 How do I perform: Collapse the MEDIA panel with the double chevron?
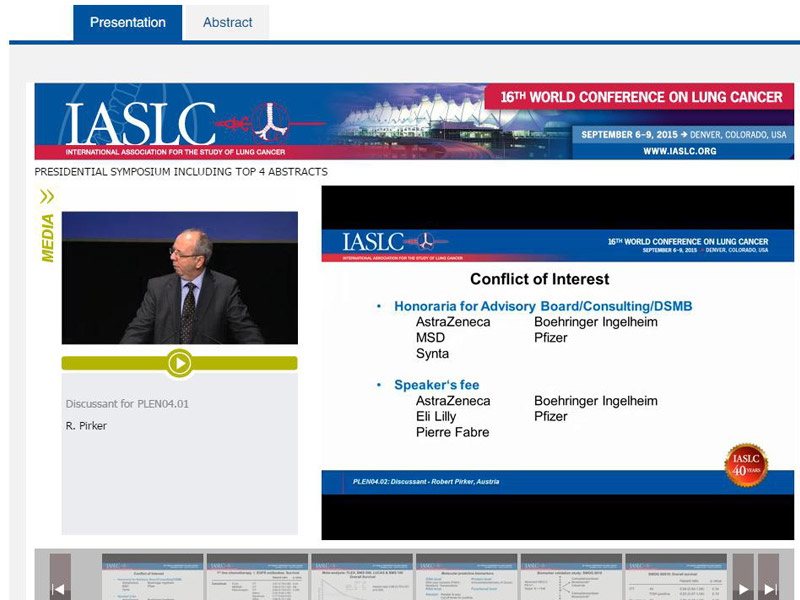[x=47, y=196]
